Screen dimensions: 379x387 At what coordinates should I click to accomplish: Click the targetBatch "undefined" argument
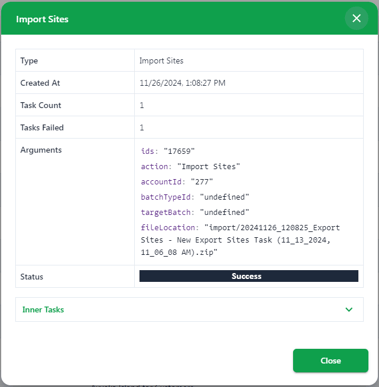pyautogui.click(x=195, y=213)
